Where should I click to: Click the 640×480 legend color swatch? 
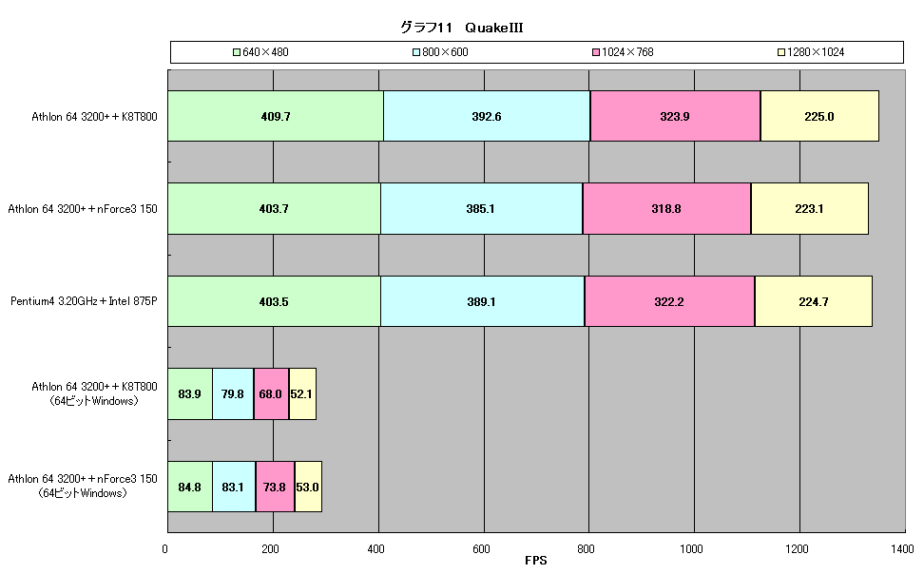tap(237, 52)
